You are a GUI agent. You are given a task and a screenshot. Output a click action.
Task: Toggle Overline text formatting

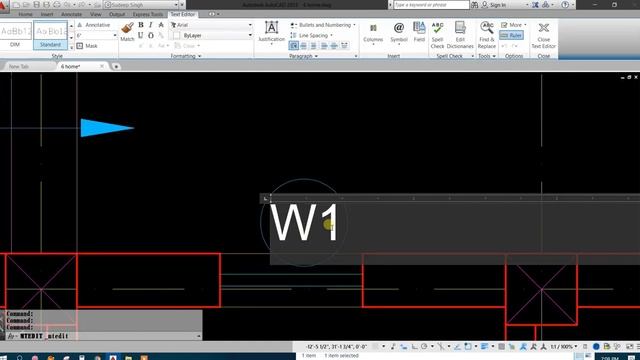[151, 36]
